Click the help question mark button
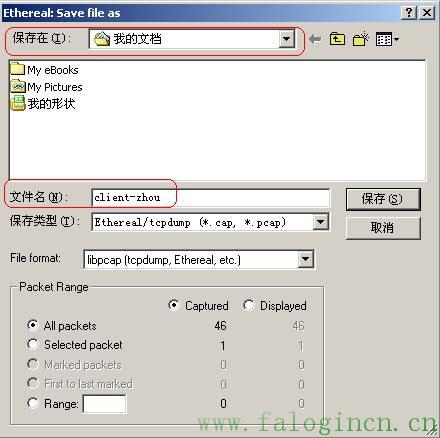440x438 pixels. click(409, 13)
